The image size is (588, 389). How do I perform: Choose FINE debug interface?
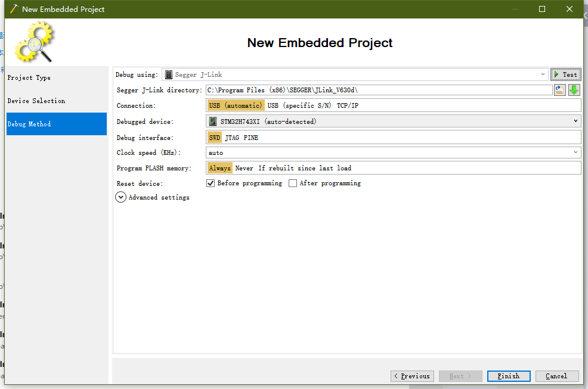tap(251, 138)
